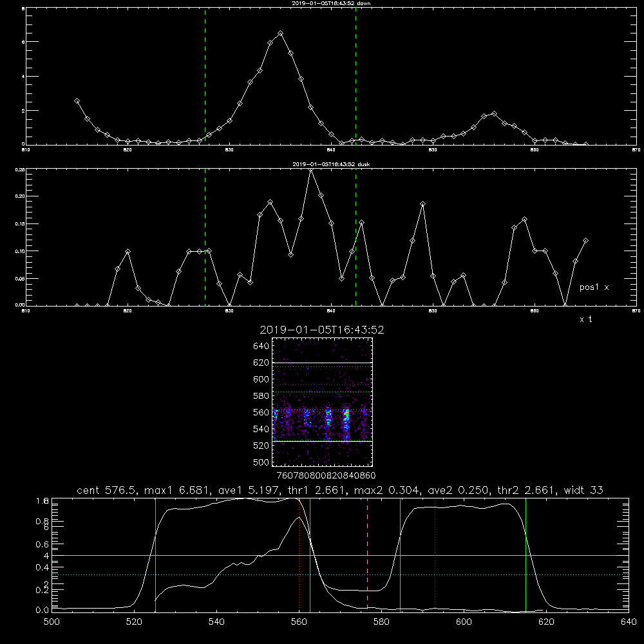This screenshot has height=644, width=644.
Task: Open the colored spectral image thumbnail
Action: click(x=322, y=402)
